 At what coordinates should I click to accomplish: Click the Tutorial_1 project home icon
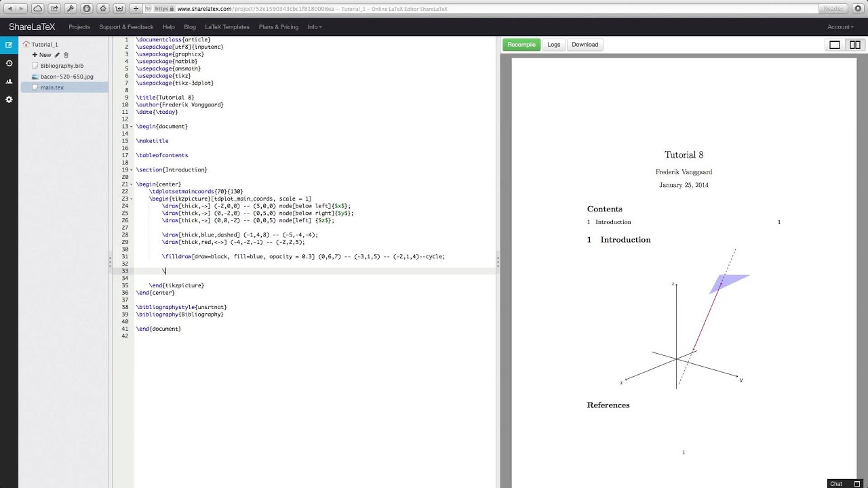coord(26,44)
